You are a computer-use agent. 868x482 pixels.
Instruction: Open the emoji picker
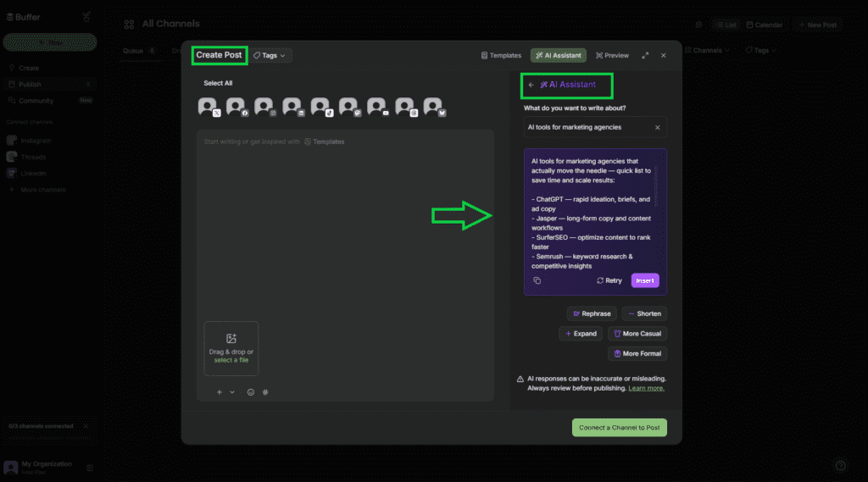click(x=251, y=392)
